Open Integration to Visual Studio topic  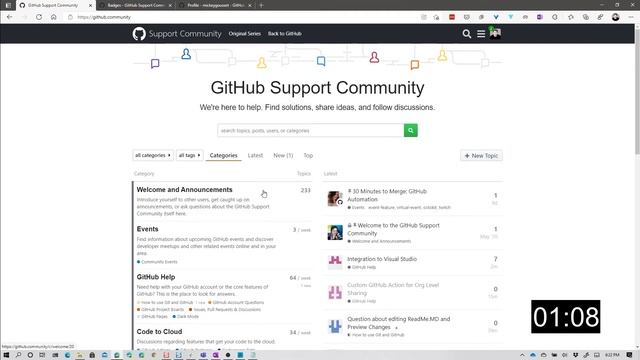(x=382, y=259)
